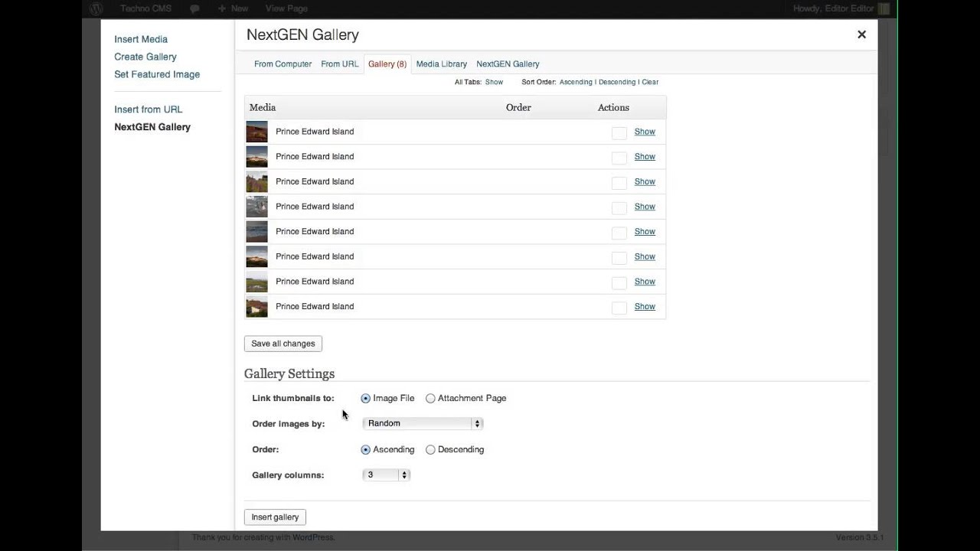Select NextGEN Gallery in the left sidebar
This screenshot has width=980, height=551.
[152, 127]
